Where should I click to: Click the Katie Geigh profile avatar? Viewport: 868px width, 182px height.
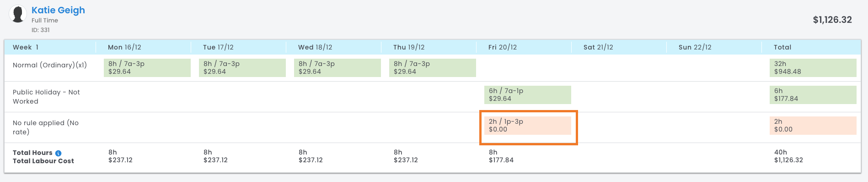(x=18, y=14)
